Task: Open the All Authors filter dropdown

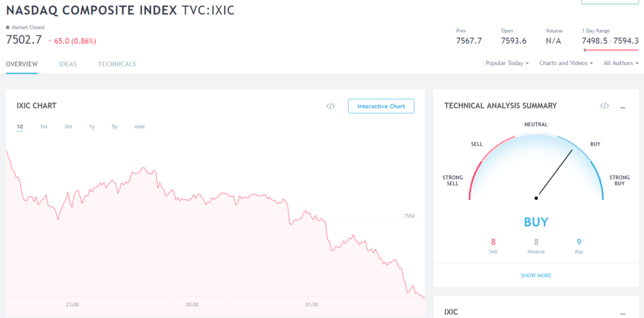Action: pos(621,63)
